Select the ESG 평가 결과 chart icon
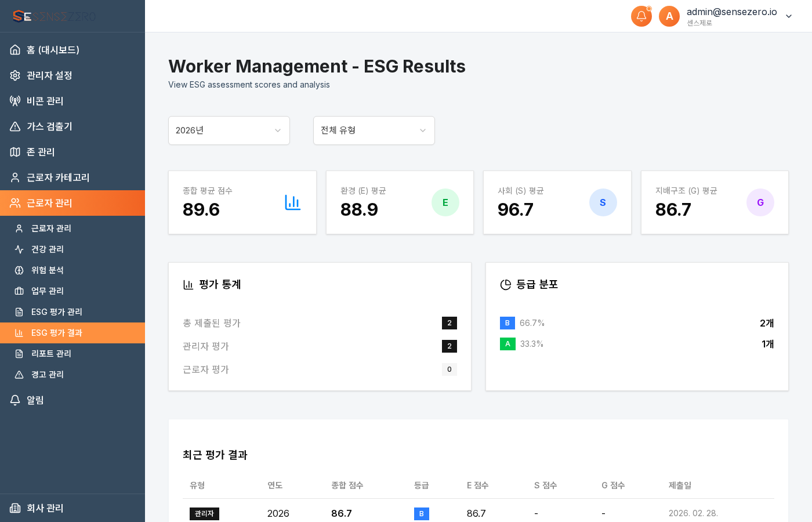Image resolution: width=812 pixels, height=522 pixels. pyautogui.click(x=18, y=333)
